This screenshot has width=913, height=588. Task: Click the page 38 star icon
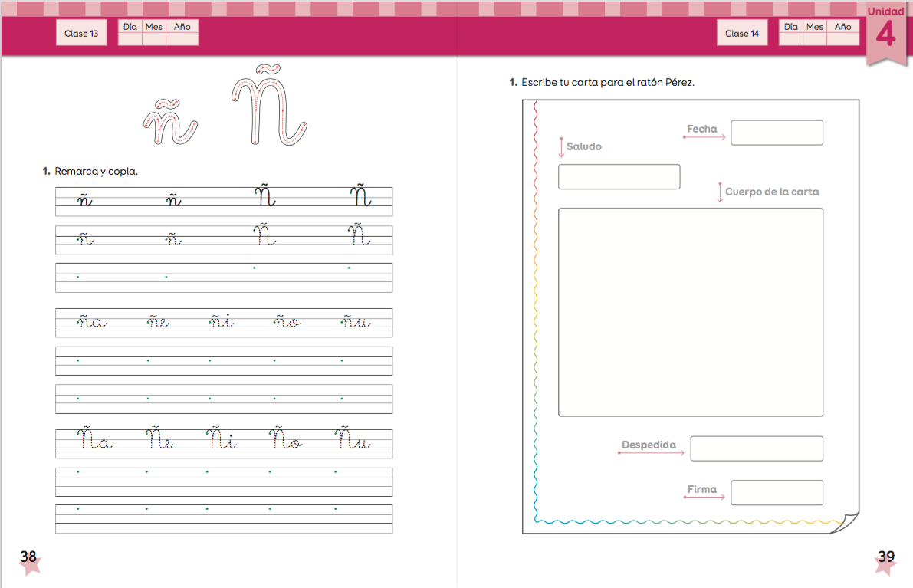(x=29, y=561)
